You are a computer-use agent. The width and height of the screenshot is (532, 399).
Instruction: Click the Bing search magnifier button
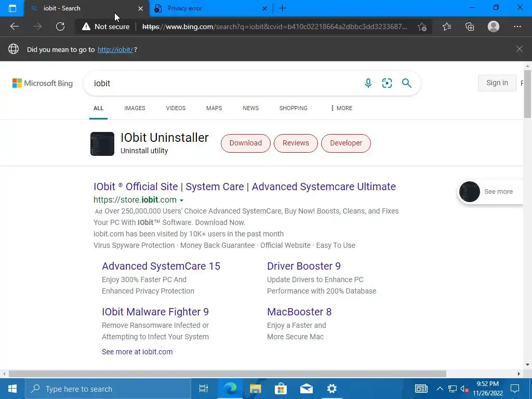pyautogui.click(x=406, y=83)
